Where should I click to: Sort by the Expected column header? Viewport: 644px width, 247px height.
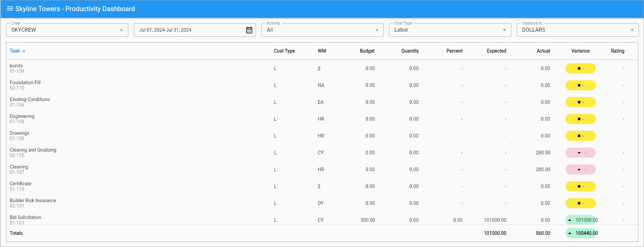click(496, 51)
